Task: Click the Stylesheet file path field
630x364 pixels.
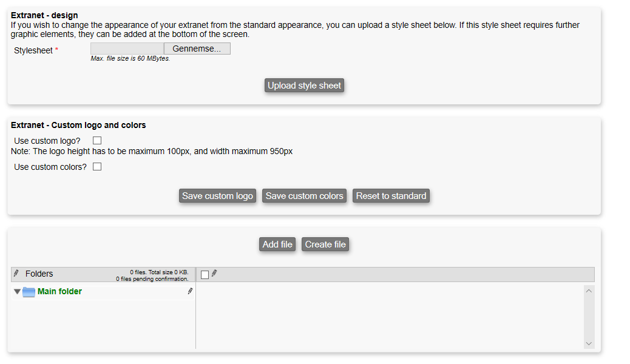Action: pos(127,49)
